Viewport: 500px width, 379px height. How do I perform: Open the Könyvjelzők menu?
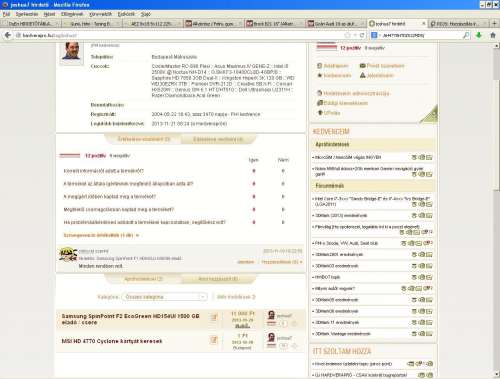tap(100, 14)
